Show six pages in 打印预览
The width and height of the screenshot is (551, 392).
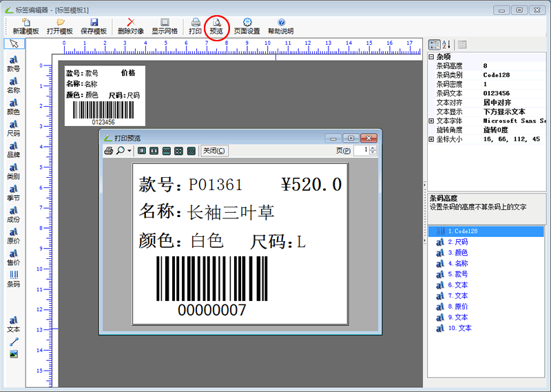coord(191,151)
